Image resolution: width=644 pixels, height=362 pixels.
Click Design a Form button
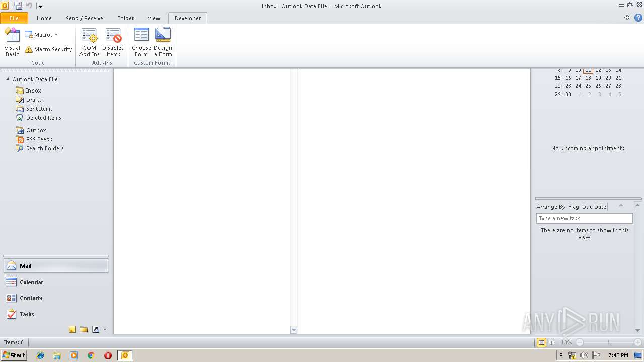pyautogui.click(x=163, y=42)
